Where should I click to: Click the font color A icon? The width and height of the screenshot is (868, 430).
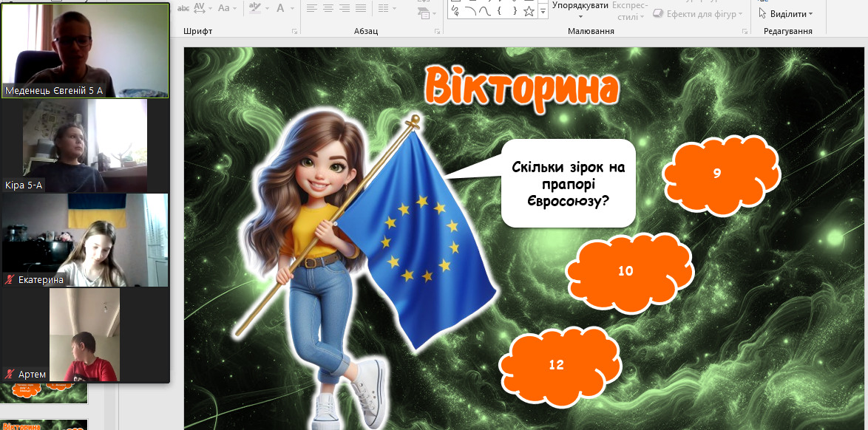(280, 7)
